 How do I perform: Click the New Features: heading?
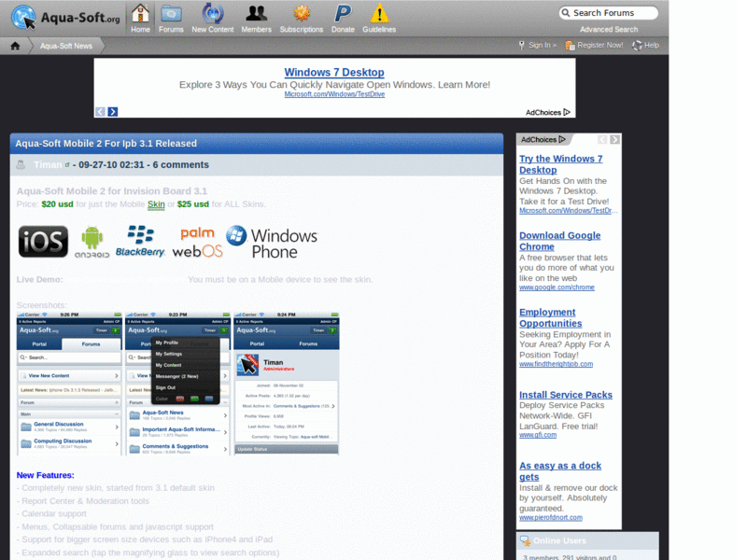45,475
